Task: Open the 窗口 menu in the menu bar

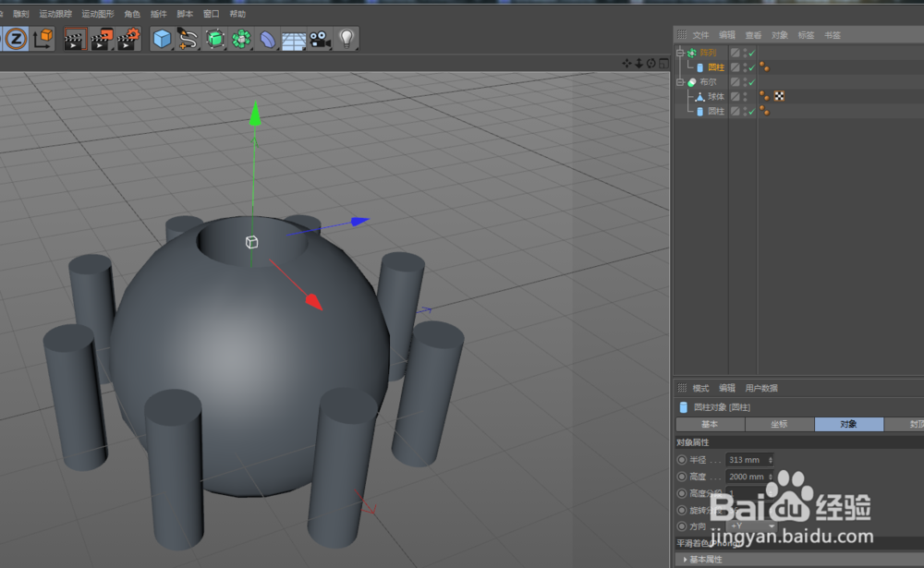Action: 212,12
